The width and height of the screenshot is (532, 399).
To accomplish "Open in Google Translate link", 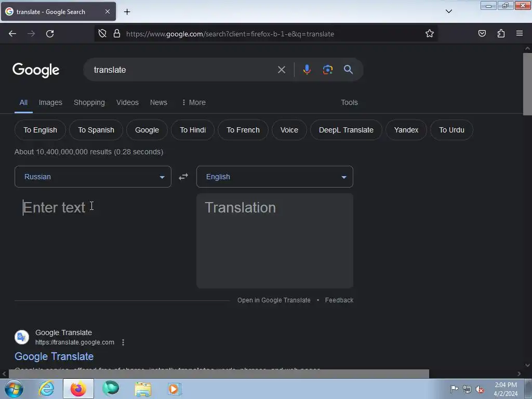I will pyautogui.click(x=274, y=300).
